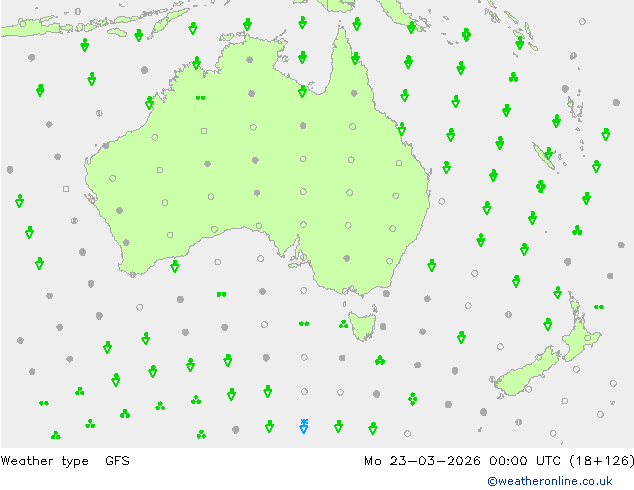This screenshot has width=634, height=490.
Task: Click the open circle symbol on New Zealand's North Island
Action: pyautogui.click(x=588, y=338)
